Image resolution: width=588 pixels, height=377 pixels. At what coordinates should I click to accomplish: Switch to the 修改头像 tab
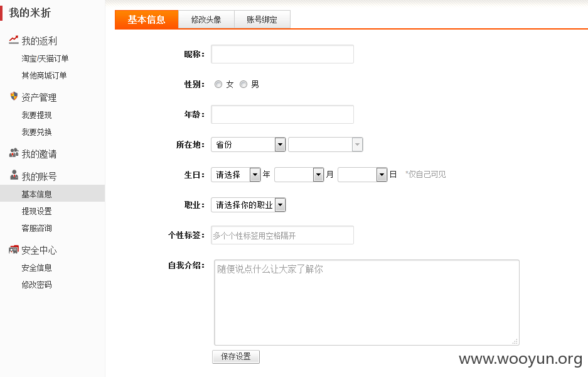[206, 19]
